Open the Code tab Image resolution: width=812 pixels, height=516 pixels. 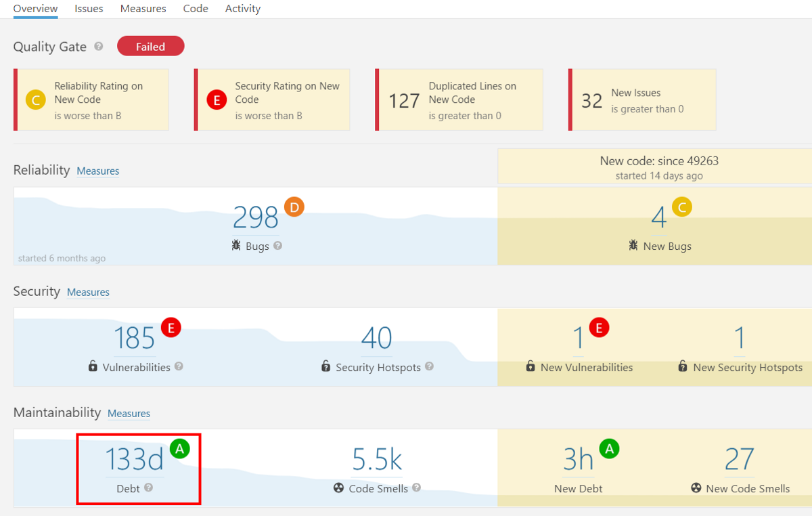196,9
